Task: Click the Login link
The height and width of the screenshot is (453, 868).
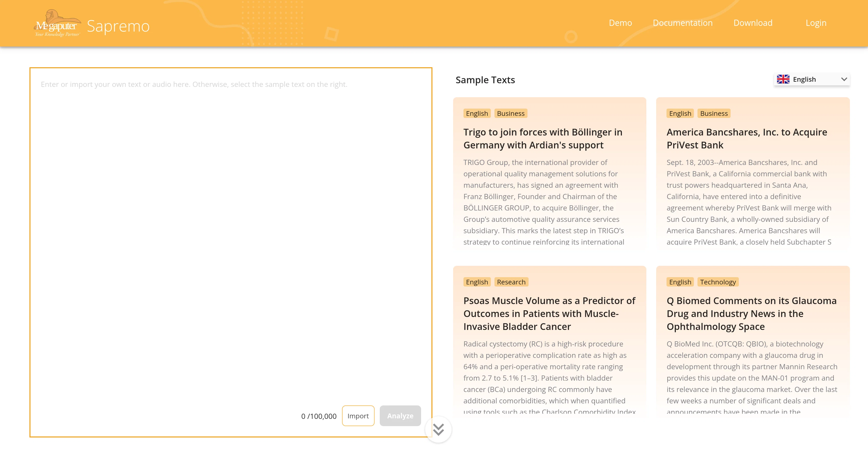Action: point(816,23)
